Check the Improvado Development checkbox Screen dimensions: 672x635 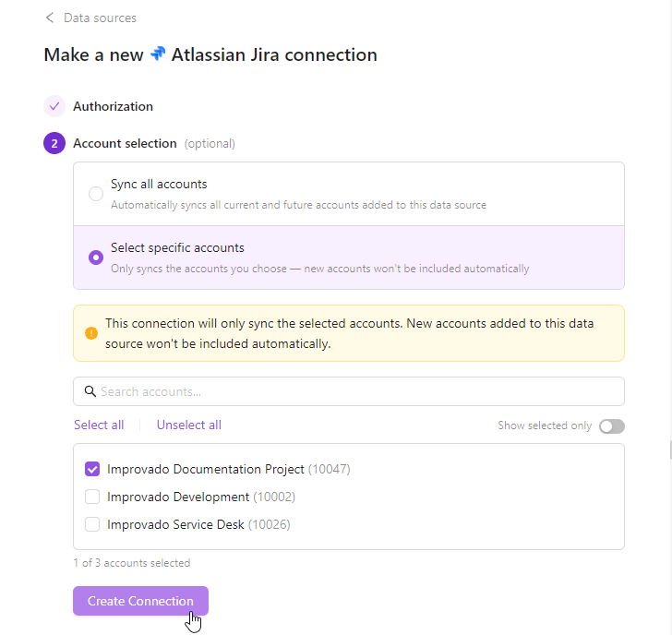(92, 497)
